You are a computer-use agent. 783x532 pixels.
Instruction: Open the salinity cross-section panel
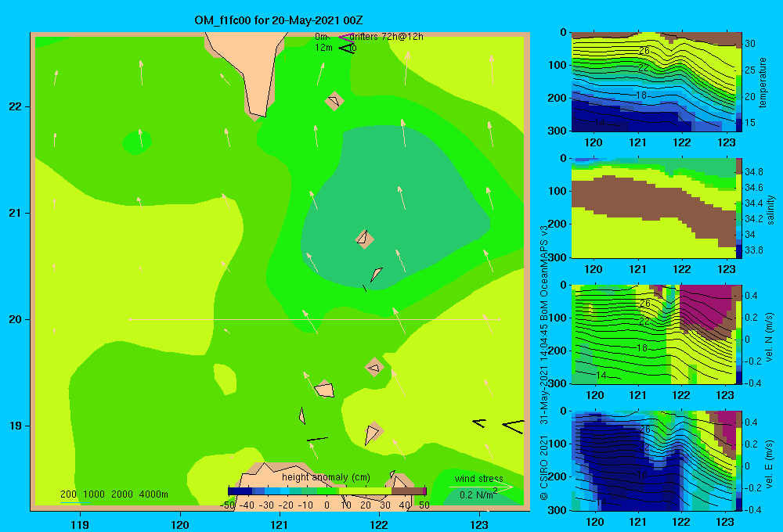click(653, 208)
